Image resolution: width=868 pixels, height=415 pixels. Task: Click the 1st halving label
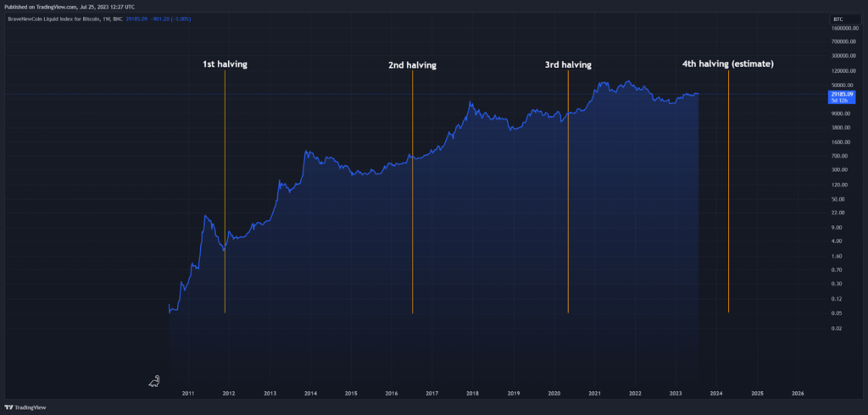(225, 64)
